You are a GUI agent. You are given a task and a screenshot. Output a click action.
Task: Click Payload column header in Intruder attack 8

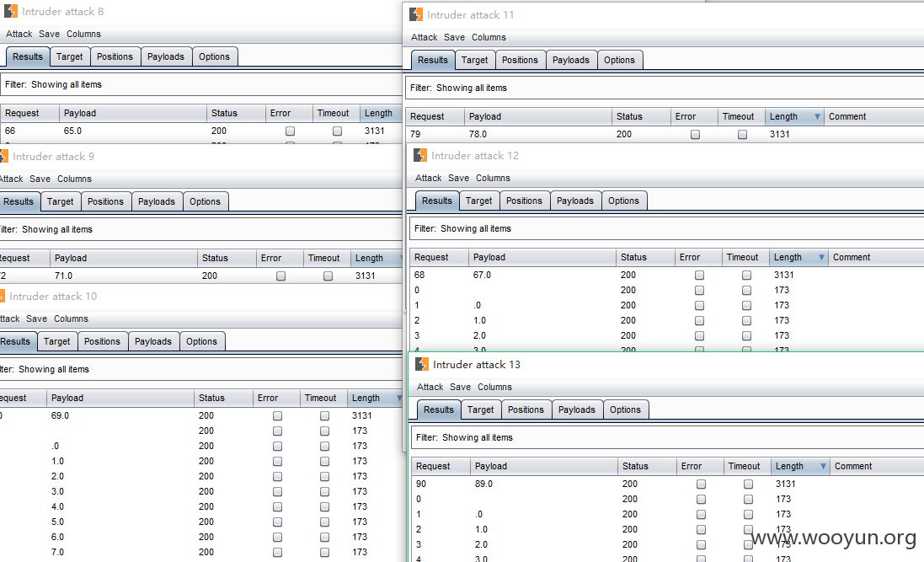click(x=132, y=113)
